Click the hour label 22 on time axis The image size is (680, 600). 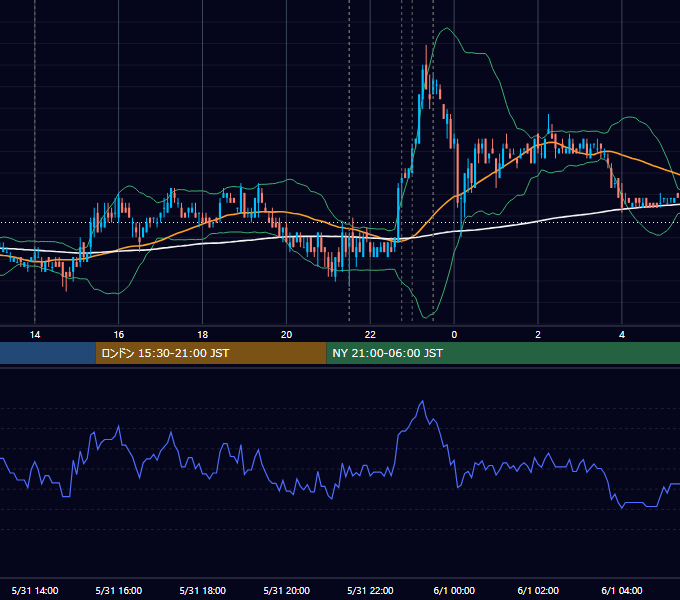370,335
